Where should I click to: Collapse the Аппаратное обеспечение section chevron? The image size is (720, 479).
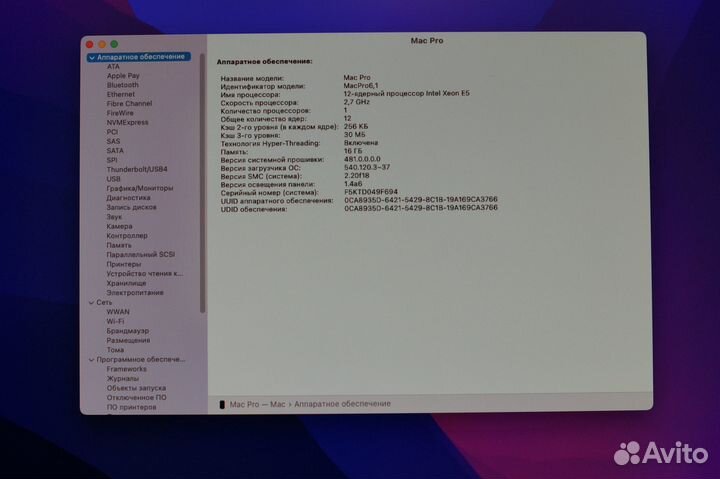(x=92, y=58)
